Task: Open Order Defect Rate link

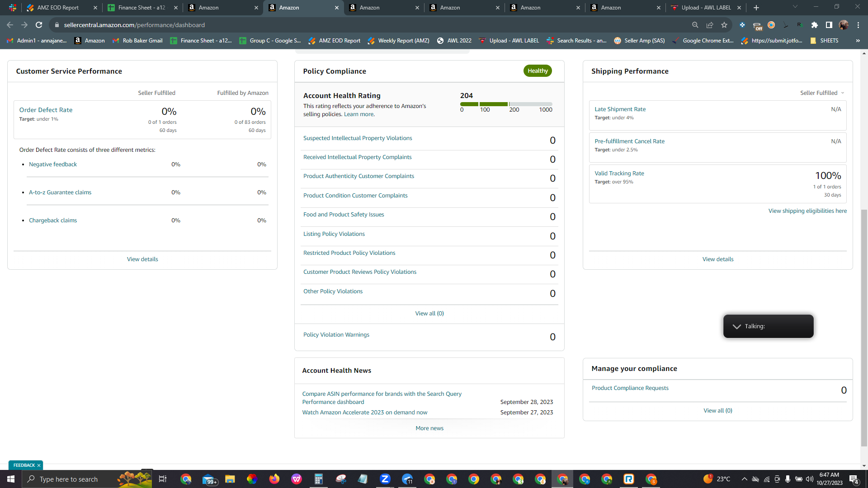Action: tap(46, 110)
